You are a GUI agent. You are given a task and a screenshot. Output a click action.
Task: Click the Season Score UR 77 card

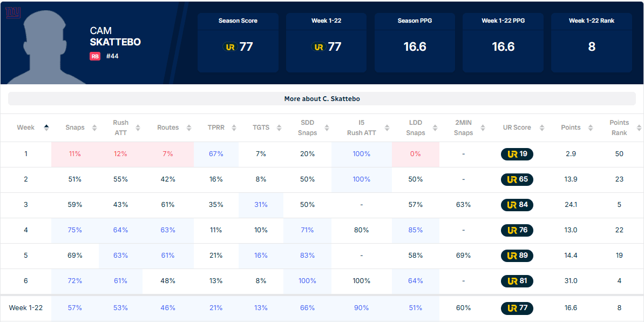point(238,43)
